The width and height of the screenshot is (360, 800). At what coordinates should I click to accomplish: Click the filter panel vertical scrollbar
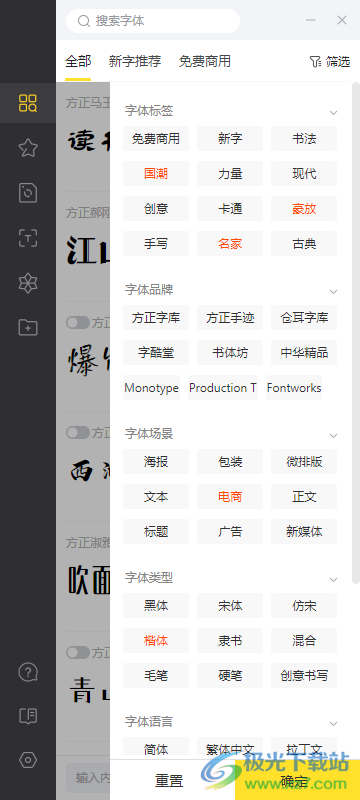point(356,333)
